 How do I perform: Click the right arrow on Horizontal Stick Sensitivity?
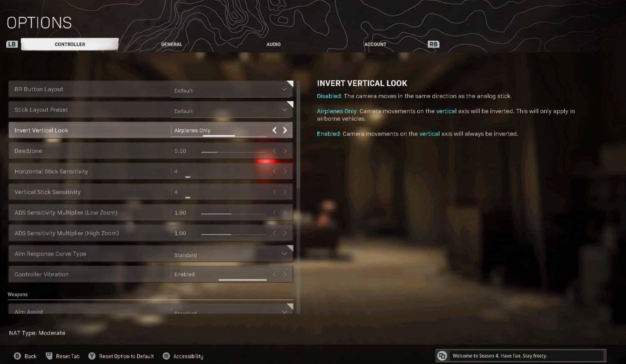coord(285,171)
